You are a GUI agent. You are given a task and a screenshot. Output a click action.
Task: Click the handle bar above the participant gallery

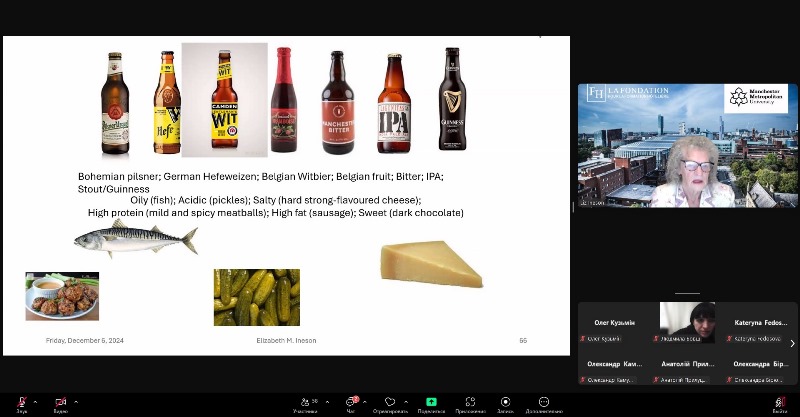click(x=687, y=293)
